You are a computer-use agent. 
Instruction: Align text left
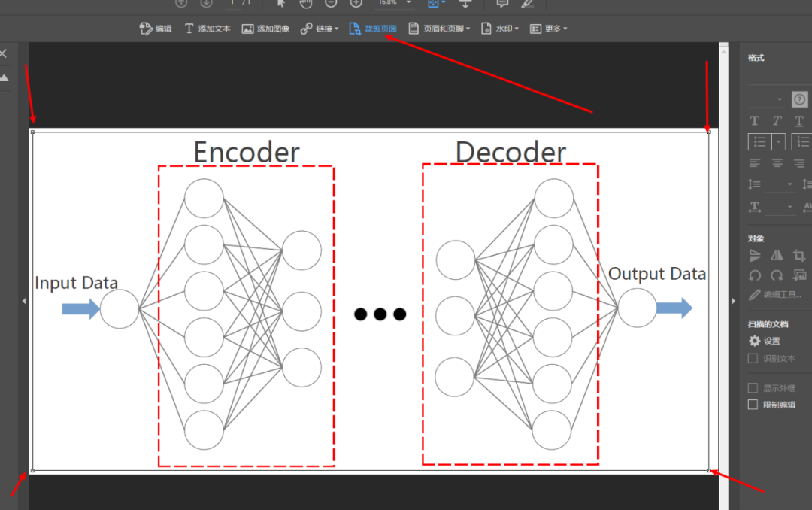point(755,163)
